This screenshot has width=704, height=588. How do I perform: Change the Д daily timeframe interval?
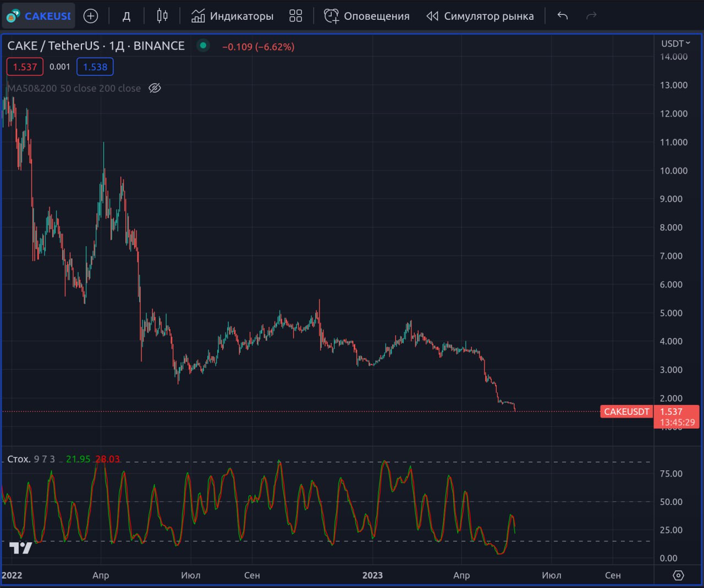(x=126, y=16)
